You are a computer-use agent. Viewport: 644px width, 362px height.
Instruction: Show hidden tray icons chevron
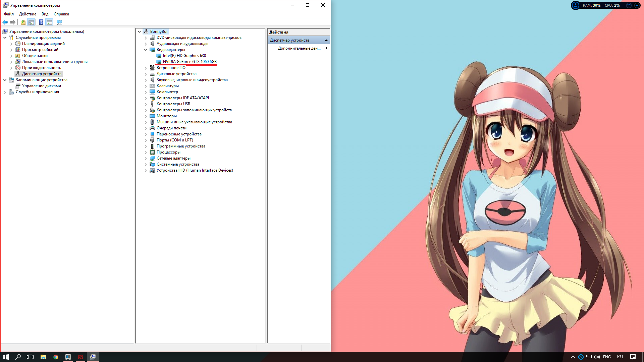(573, 357)
